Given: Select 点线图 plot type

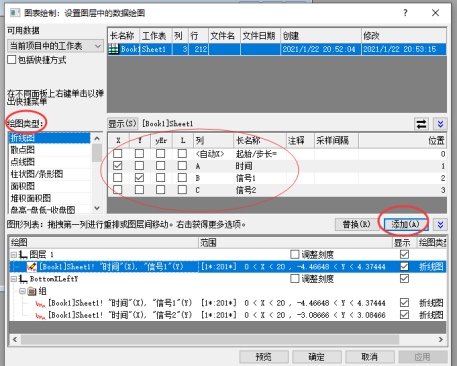Looking at the screenshot, I should pos(50,162).
